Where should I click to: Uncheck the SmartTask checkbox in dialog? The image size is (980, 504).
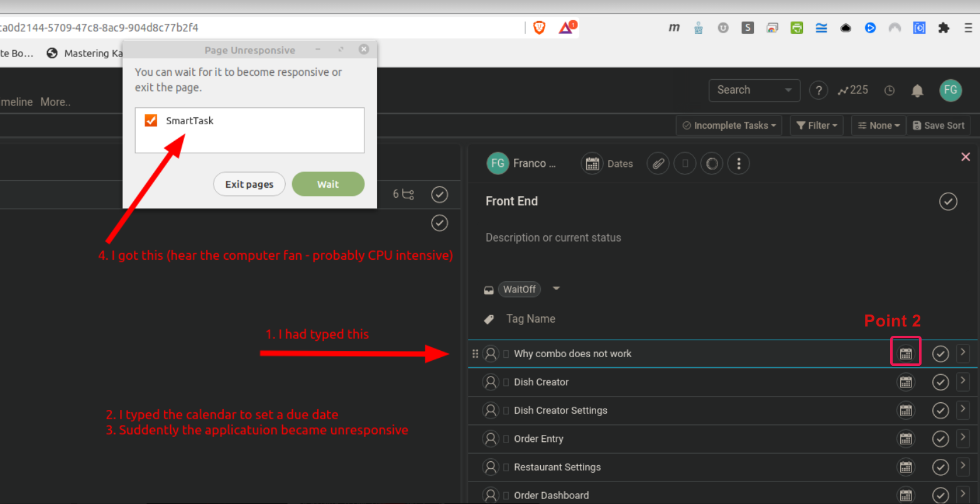151,121
